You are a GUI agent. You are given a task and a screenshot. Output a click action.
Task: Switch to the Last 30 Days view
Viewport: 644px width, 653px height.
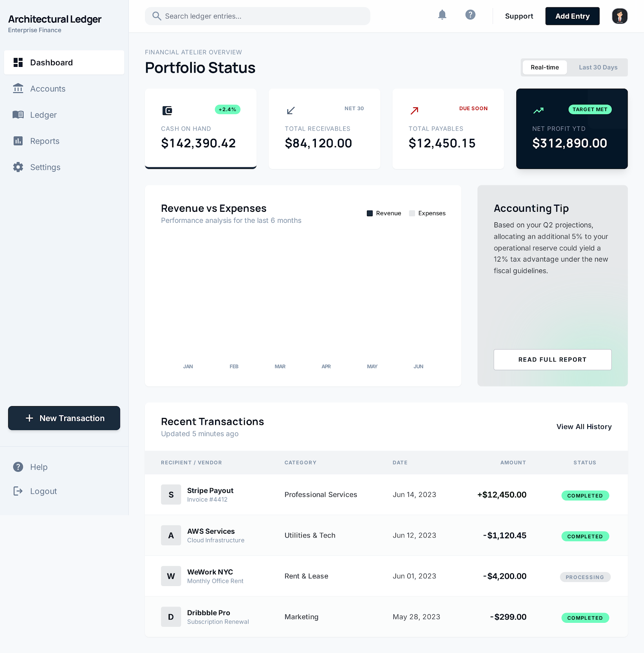pos(598,67)
